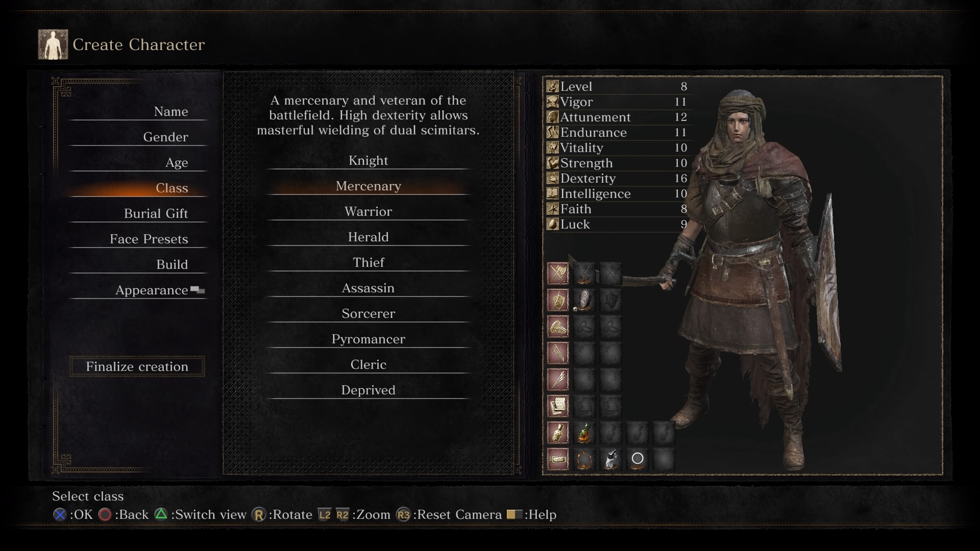The height and width of the screenshot is (551, 980).
Task: Select the Sorcerer class entry
Action: [x=368, y=314]
